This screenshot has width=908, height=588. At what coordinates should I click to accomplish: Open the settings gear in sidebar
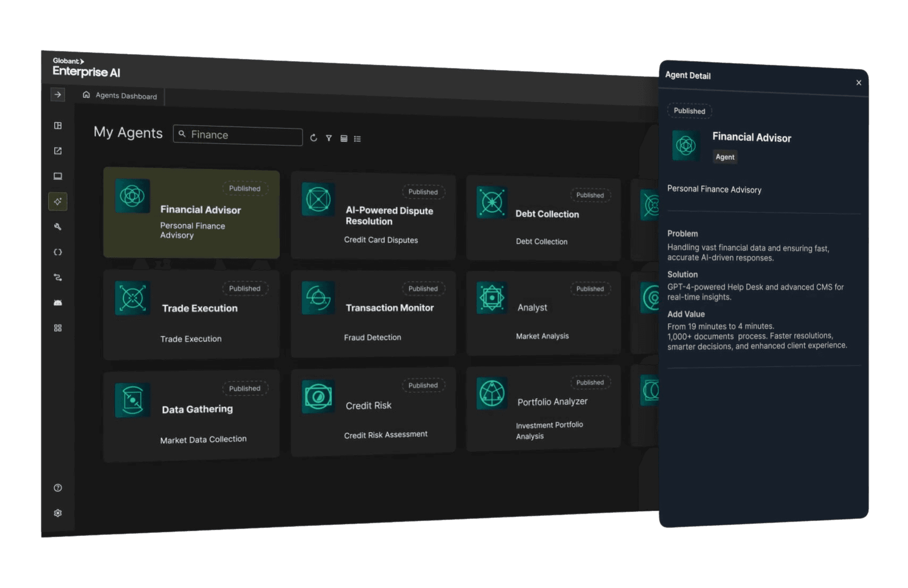[58, 513]
